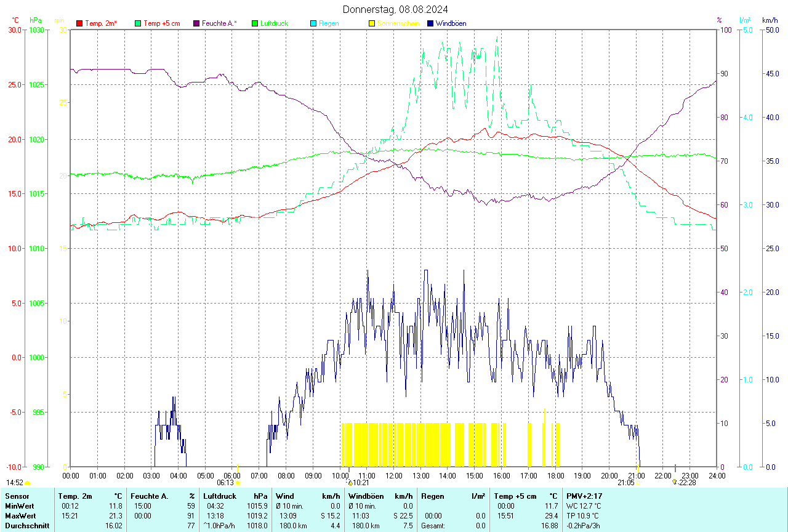Select the 'Feuchte A.*' legend label
The image size is (788, 532).
219,23
